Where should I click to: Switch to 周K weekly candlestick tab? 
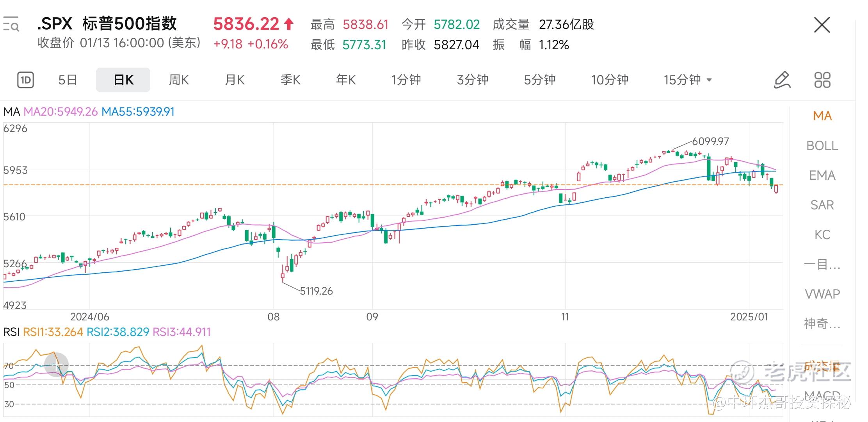pyautogui.click(x=179, y=80)
